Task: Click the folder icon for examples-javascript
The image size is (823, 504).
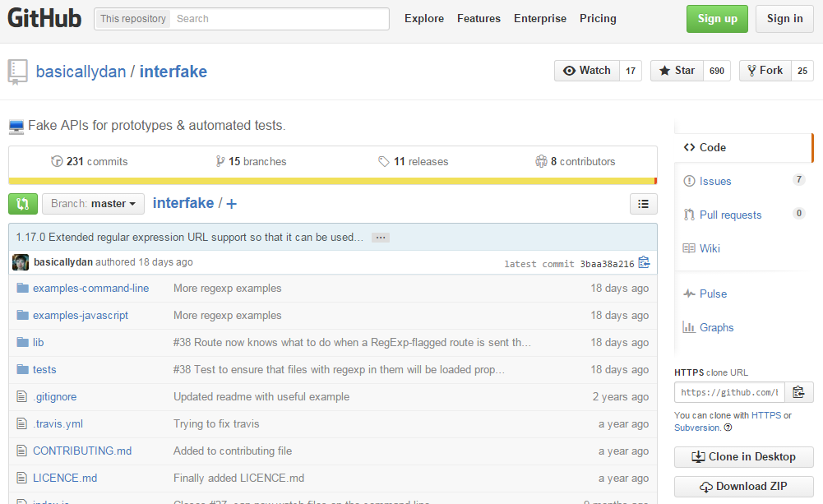Action: 22,315
